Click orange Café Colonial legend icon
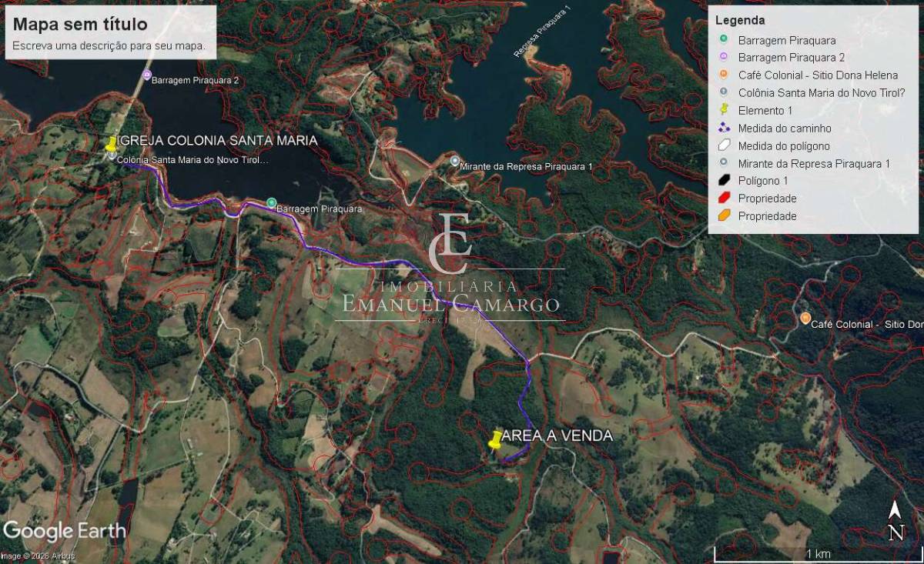The width and height of the screenshot is (924, 564). pos(724,75)
